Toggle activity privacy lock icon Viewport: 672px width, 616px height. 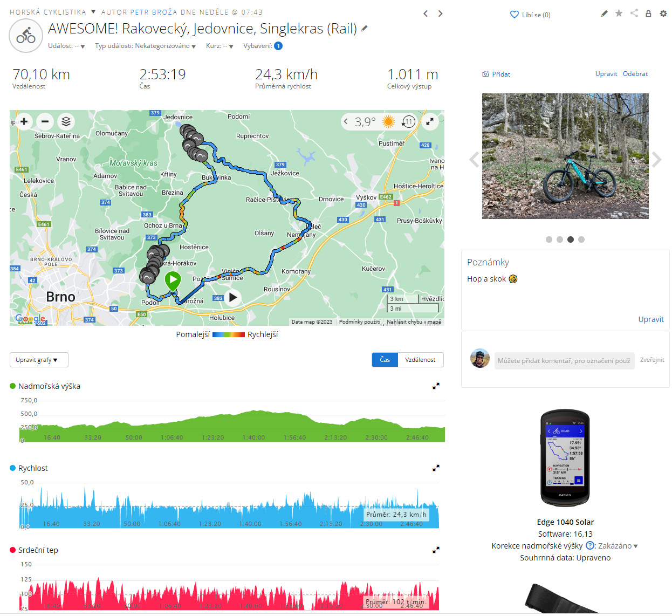649,13
